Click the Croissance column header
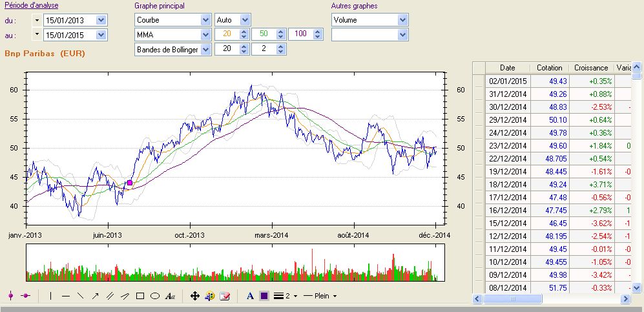 pyautogui.click(x=590, y=67)
